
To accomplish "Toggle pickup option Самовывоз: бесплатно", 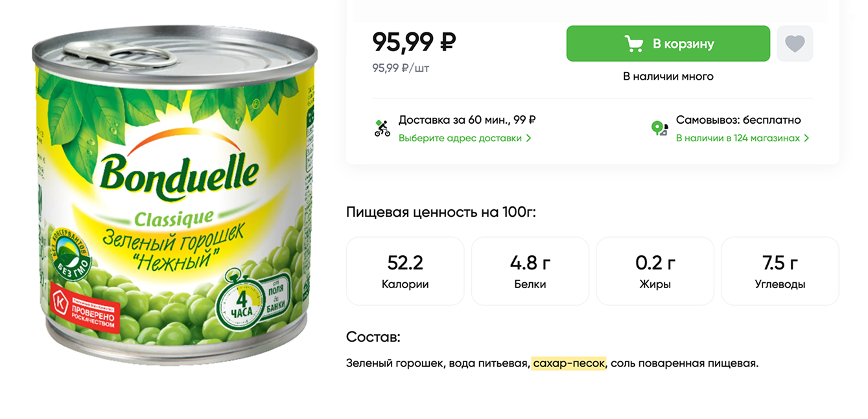I will click(738, 120).
